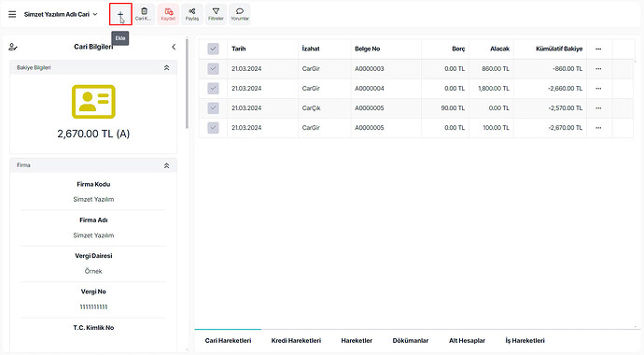Toggle the checkbox for row A0000003
The height and width of the screenshot is (355, 644).
[213, 68]
